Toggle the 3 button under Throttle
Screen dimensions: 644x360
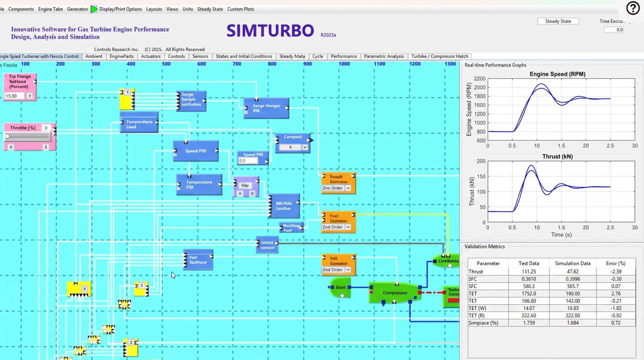tap(46, 147)
